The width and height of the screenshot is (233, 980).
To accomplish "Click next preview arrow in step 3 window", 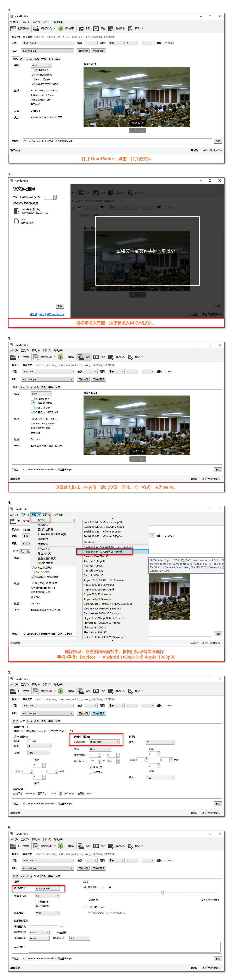I will point(142,459).
